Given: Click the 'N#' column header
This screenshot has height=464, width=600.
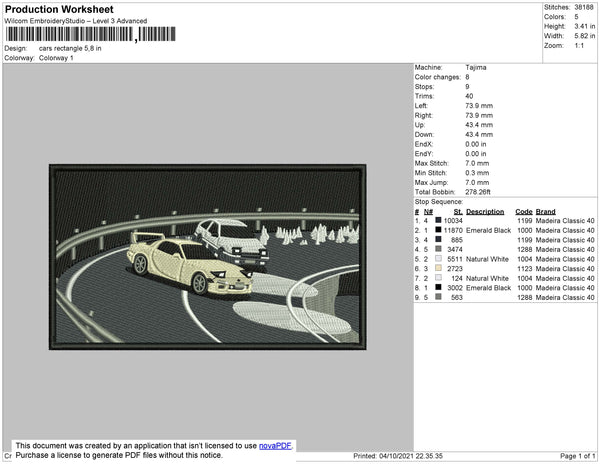Looking at the screenshot, I should tap(428, 212).
